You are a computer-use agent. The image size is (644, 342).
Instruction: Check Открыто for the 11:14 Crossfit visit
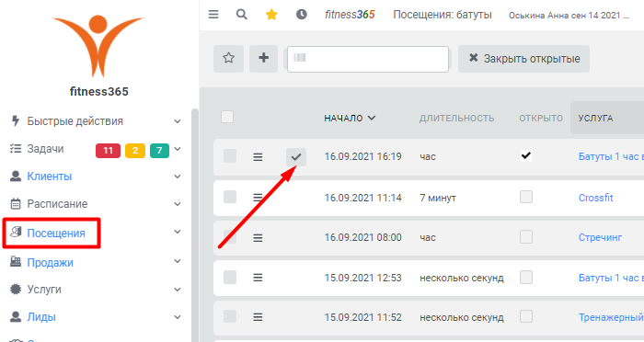click(526, 197)
